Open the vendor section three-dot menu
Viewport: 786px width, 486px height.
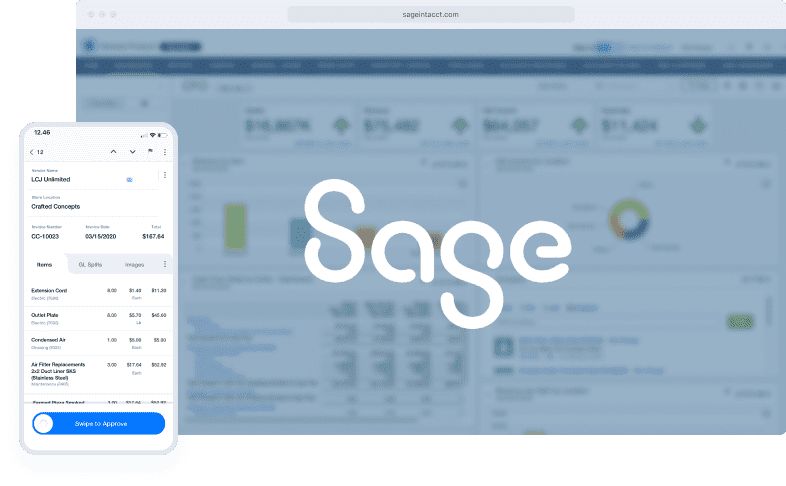click(x=164, y=175)
